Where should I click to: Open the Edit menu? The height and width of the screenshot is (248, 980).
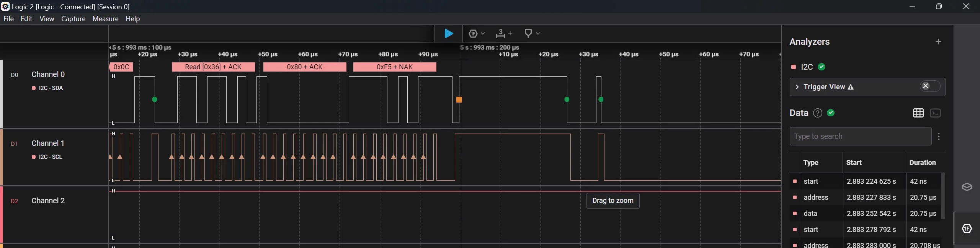pos(26,19)
